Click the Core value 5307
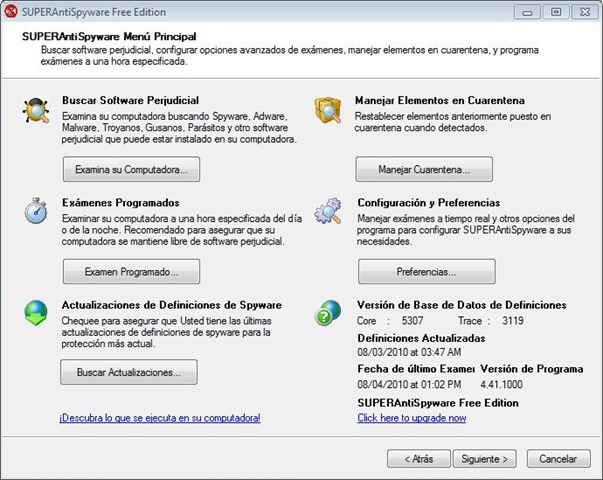The image size is (603, 480). [412, 321]
